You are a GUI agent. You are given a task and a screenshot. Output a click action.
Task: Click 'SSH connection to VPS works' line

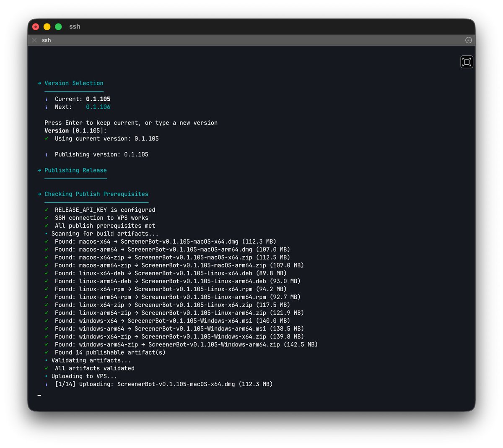pos(101,218)
